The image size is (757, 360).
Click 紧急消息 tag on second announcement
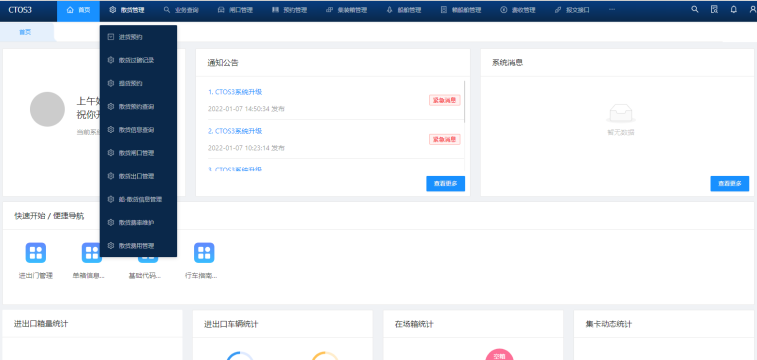(445, 139)
